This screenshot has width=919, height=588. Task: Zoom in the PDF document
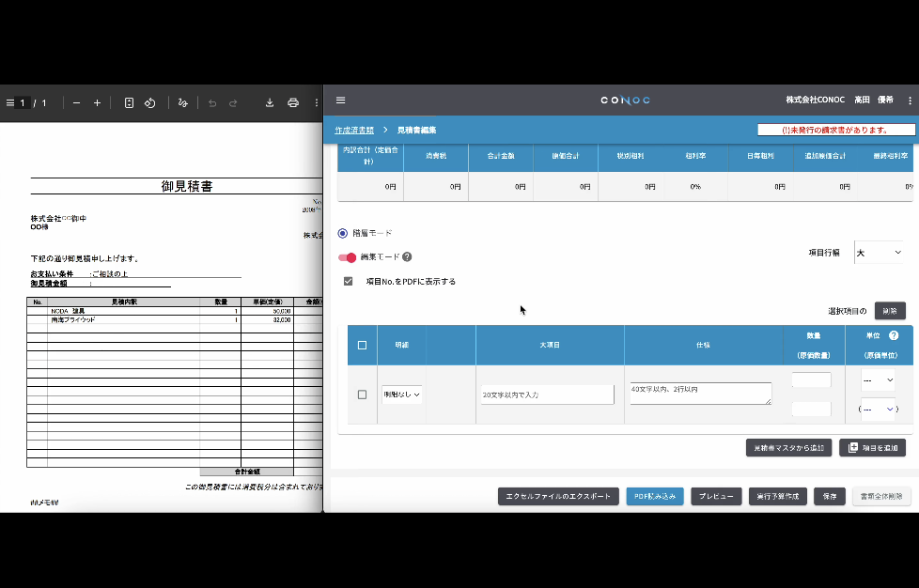pos(97,102)
